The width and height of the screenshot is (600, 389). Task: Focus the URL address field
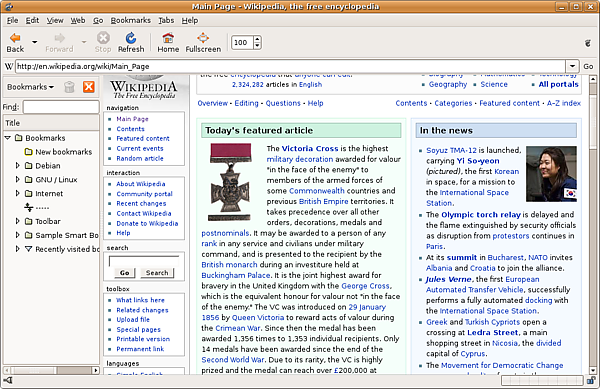pyautogui.click(x=290, y=67)
